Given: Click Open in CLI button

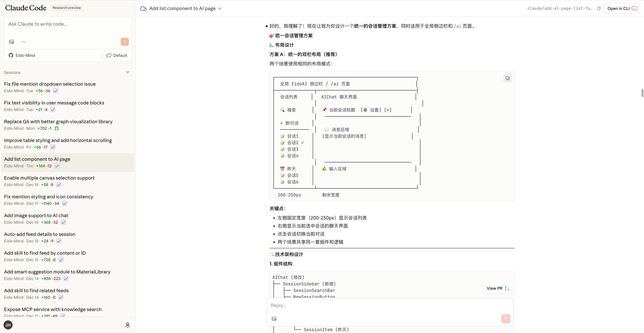Looking at the screenshot, I should [622, 9].
